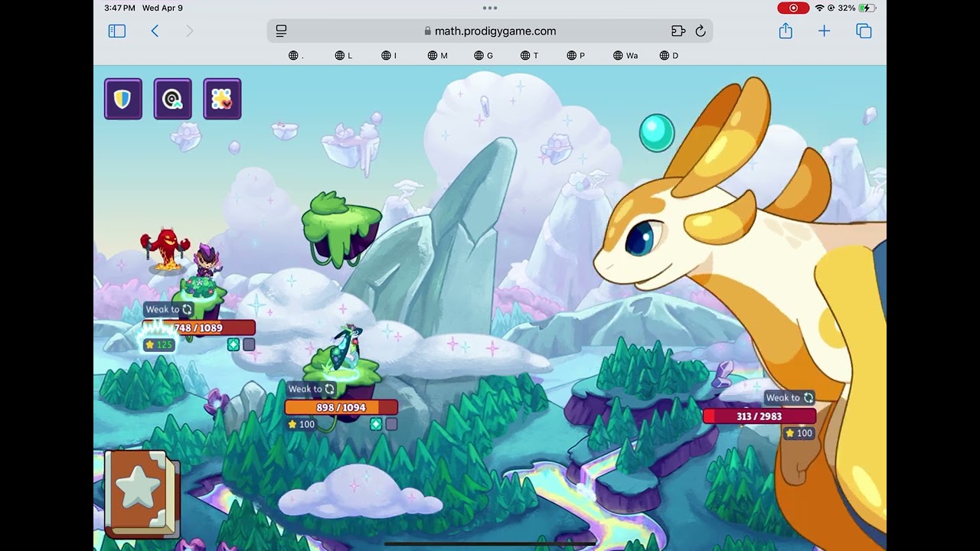The image size is (980, 551).
Task: Tap the 3:47 PM clock
Action: point(120,8)
